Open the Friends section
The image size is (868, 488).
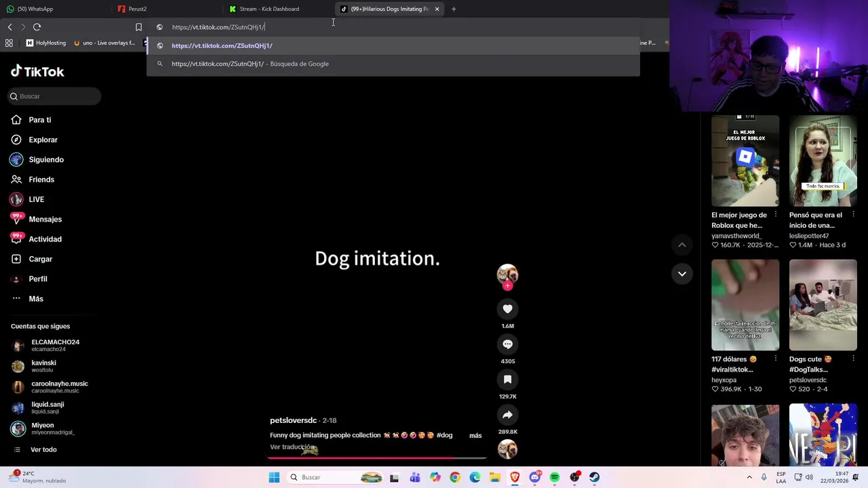33,180
